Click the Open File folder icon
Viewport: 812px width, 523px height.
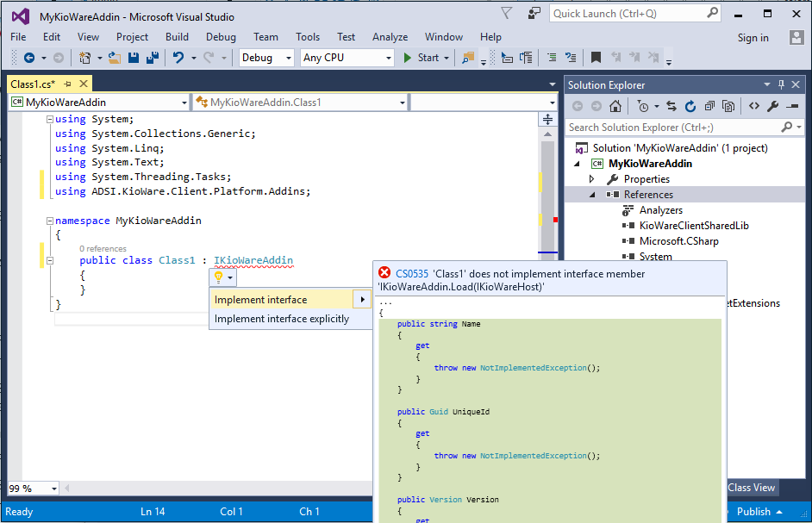click(x=115, y=58)
